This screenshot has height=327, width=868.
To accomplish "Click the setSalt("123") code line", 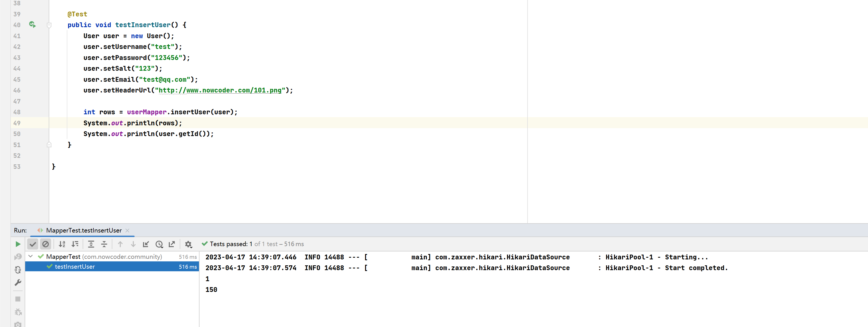I will [123, 68].
